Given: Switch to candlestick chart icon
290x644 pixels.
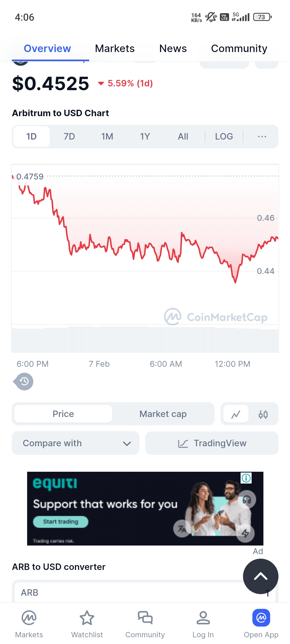Looking at the screenshot, I should (x=263, y=414).
